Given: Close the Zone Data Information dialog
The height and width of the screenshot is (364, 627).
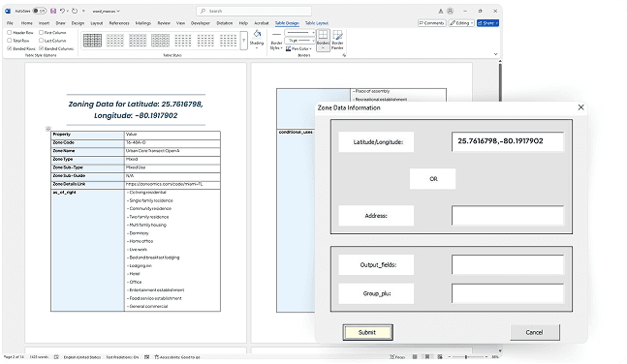Looking at the screenshot, I should point(581,107).
